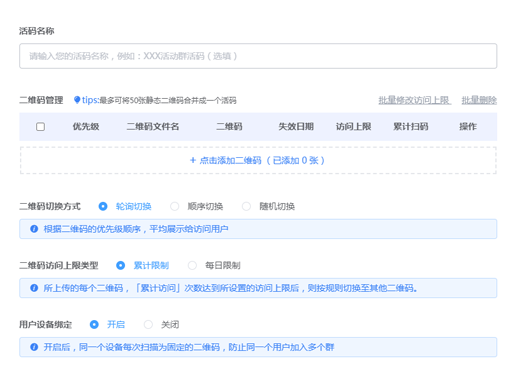Viewport: 520px width, 380px height.
Task: Click 失效日期 column header
Action: coord(296,127)
